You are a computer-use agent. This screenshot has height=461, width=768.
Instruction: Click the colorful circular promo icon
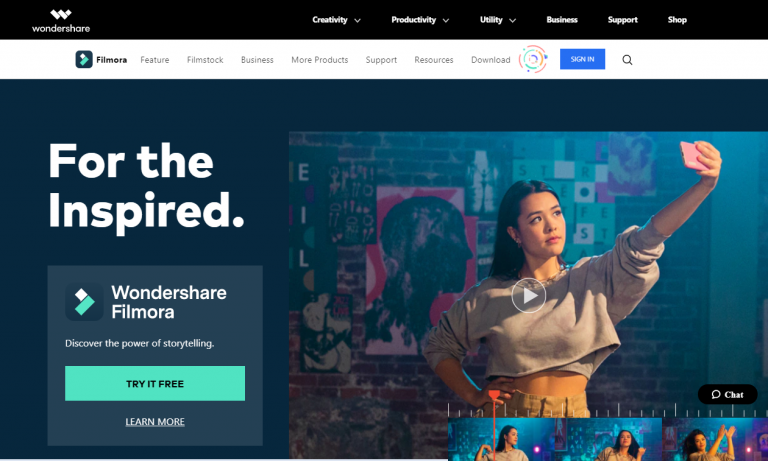[533, 59]
